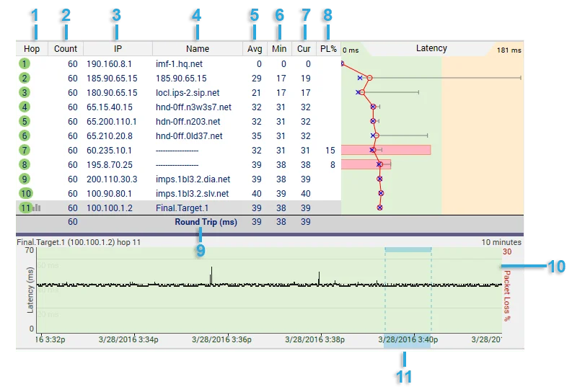Select IP address 65.210.20.8

click(110, 136)
